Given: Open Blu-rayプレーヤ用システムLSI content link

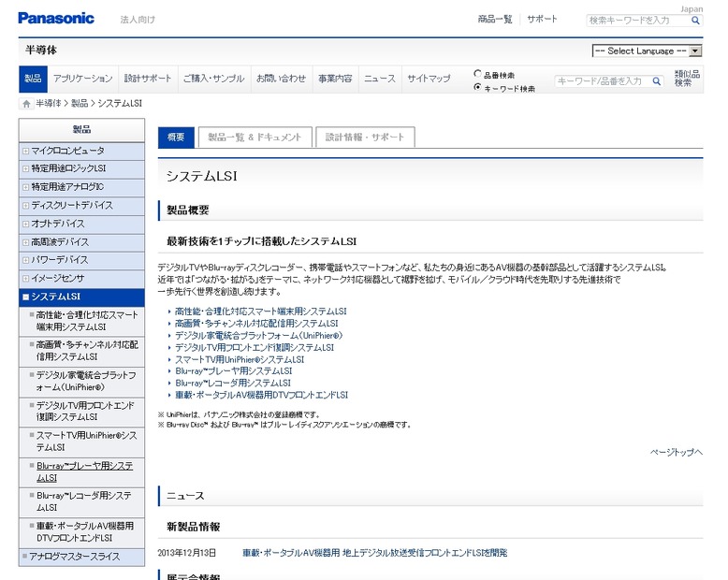Looking at the screenshot, I should (x=234, y=371).
